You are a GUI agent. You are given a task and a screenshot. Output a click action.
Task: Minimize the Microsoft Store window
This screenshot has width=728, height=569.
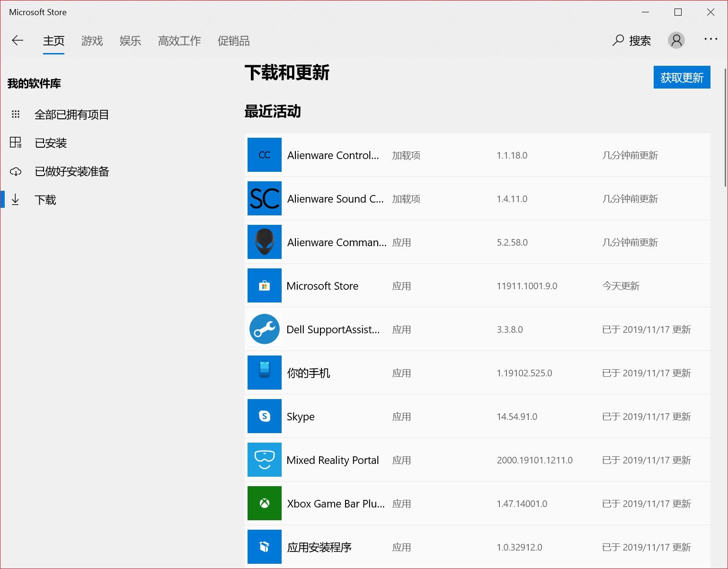(x=646, y=12)
